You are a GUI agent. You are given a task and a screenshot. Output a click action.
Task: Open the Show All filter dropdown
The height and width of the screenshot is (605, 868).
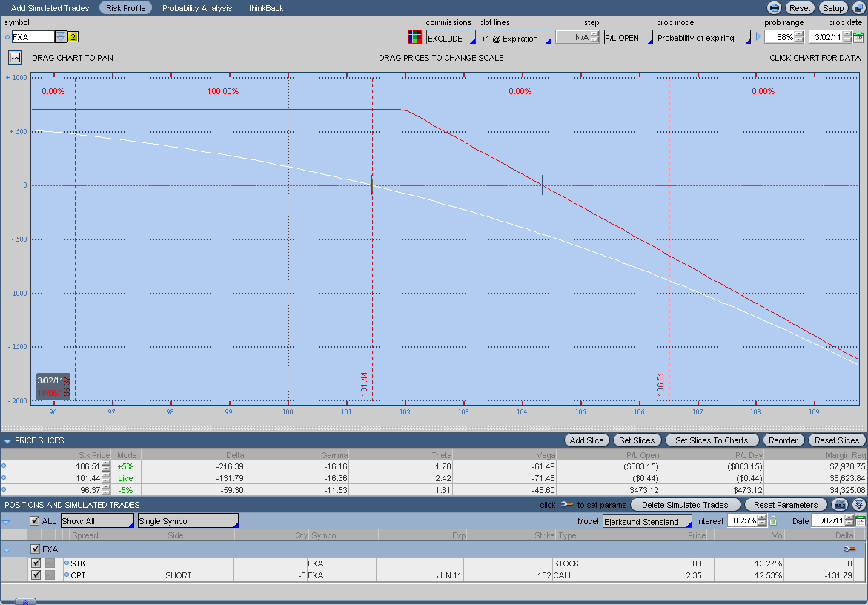point(97,521)
